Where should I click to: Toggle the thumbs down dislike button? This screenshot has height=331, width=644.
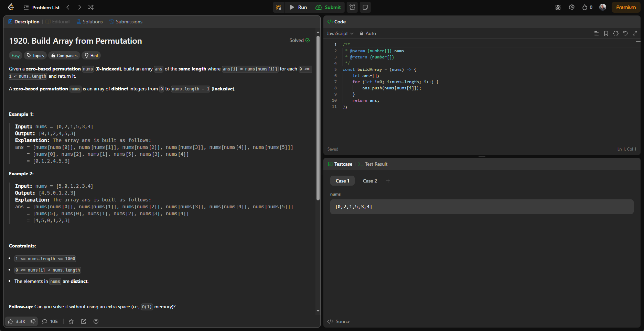[33, 321]
